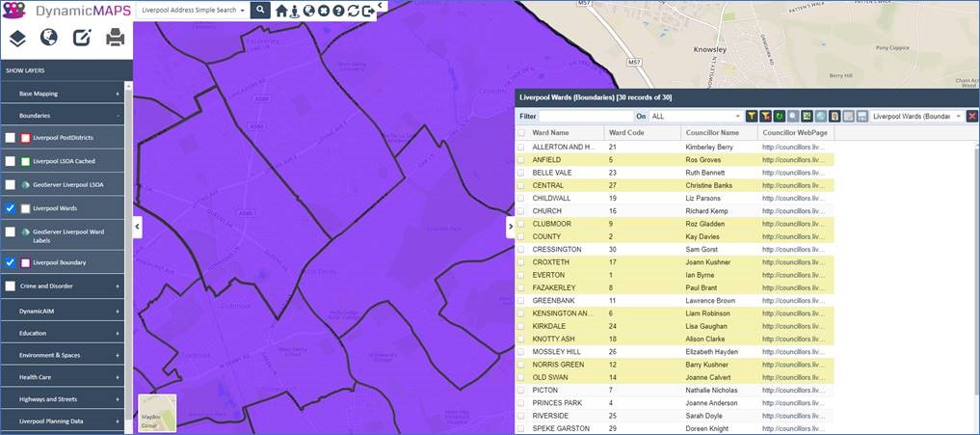Apply filter using yellow funnel icon

[x=752, y=117]
